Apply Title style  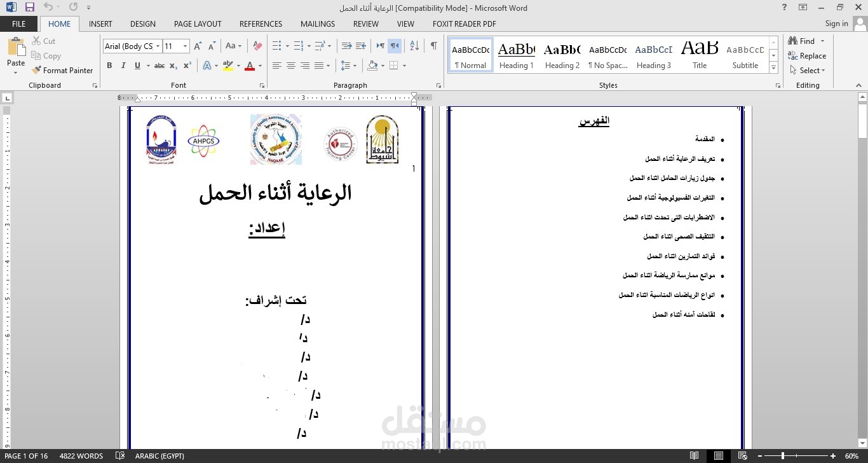(700, 55)
